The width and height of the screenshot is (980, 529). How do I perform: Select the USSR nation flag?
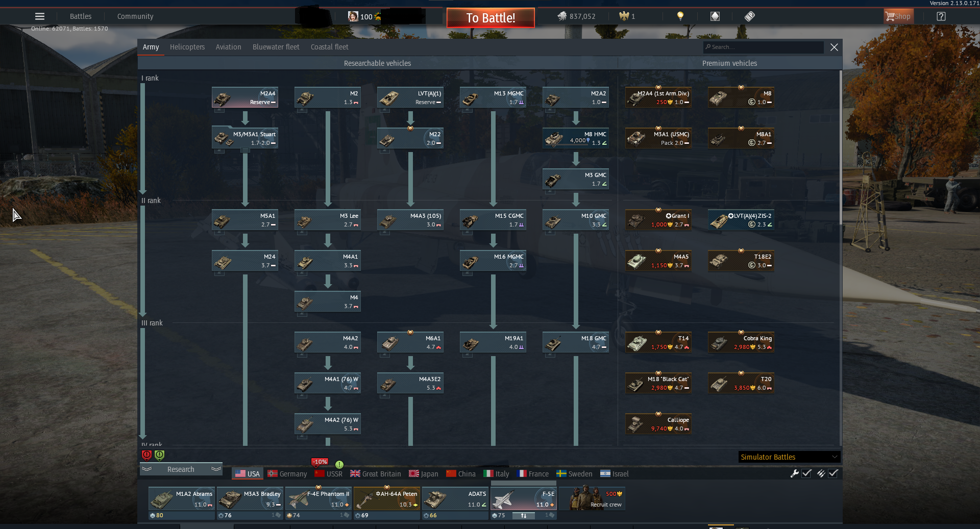329,474
